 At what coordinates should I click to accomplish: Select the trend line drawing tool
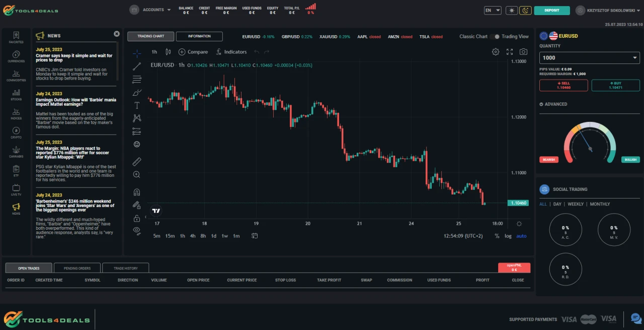pyautogui.click(x=137, y=67)
